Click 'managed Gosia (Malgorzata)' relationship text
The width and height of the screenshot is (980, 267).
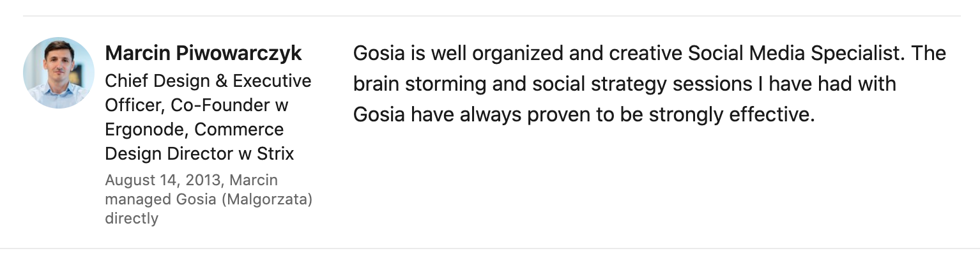tap(208, 199)
